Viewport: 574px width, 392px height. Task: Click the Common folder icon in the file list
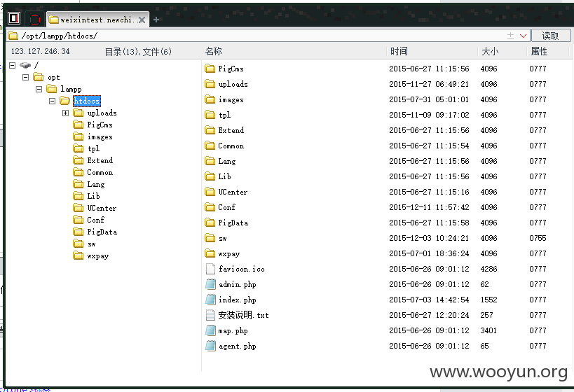(210, 146)
